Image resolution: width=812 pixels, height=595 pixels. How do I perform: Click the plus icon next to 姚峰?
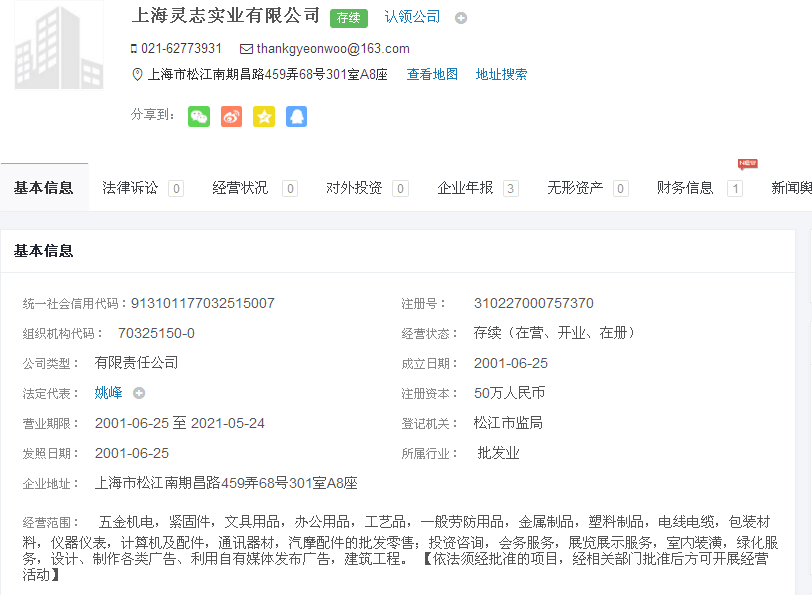coord(139,393)
